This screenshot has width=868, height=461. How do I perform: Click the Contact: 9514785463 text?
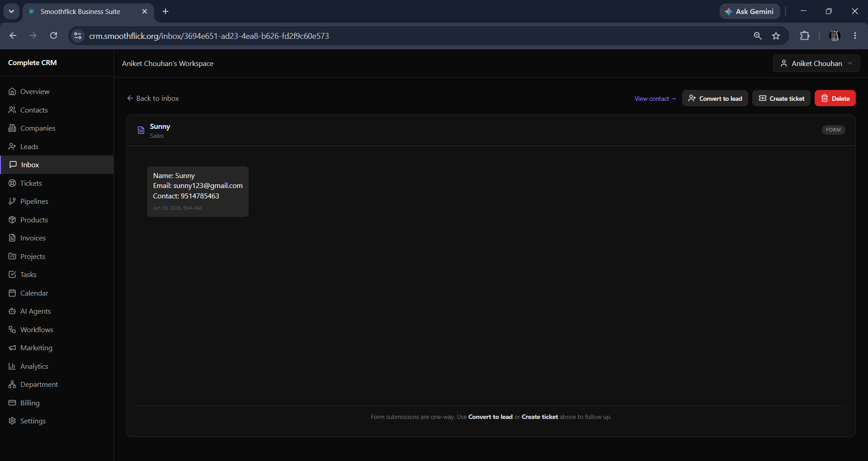click(186, 196)
